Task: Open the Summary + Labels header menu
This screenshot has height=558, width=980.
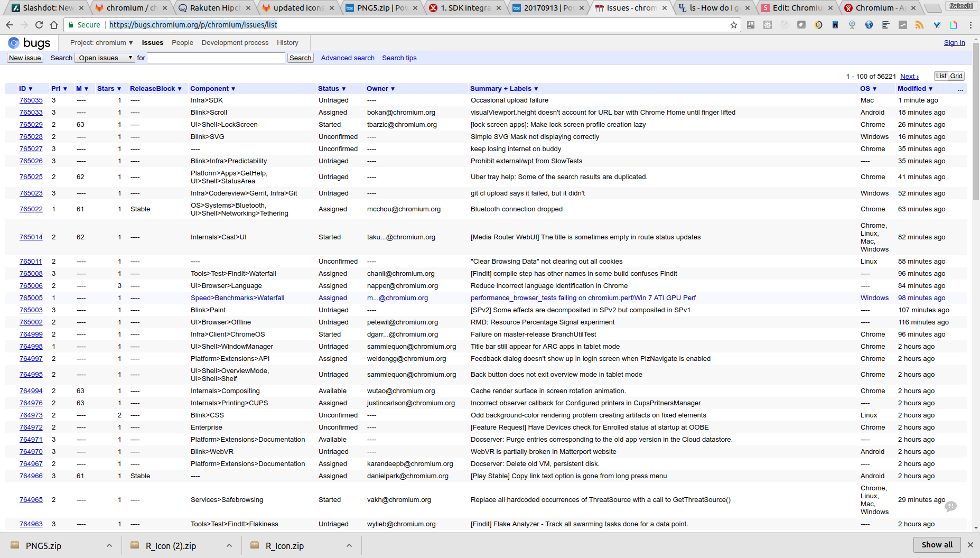Action: [504, 89]
